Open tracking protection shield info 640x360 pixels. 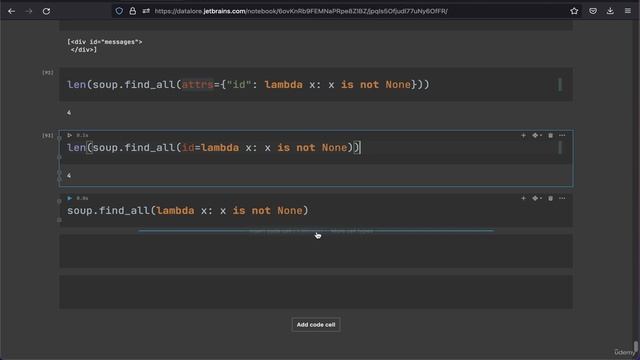click(119, 11)
